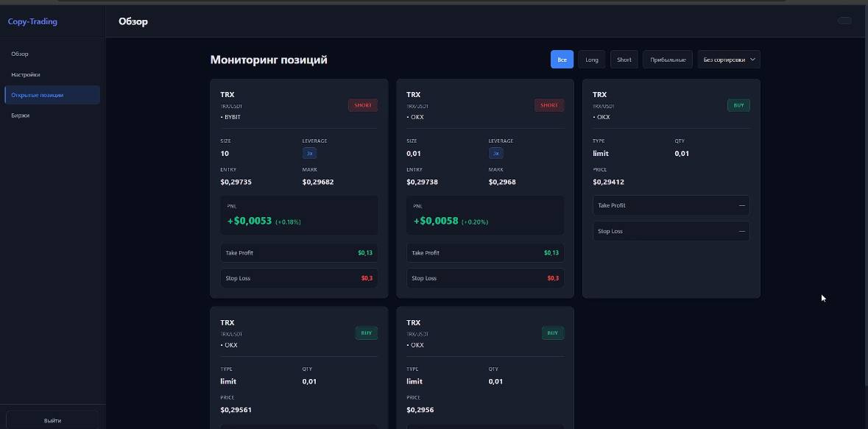Click the PNL value '+$0,0053'

[x=250, y=221]
